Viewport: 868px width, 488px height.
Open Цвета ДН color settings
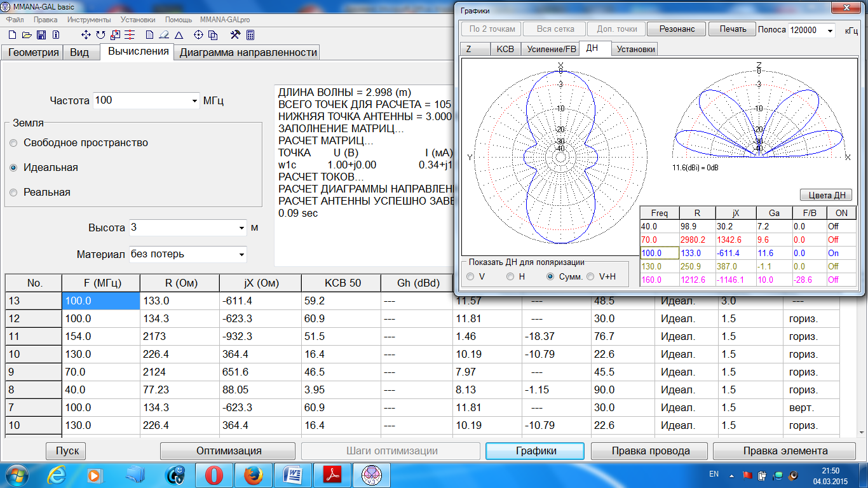point(826,195)
